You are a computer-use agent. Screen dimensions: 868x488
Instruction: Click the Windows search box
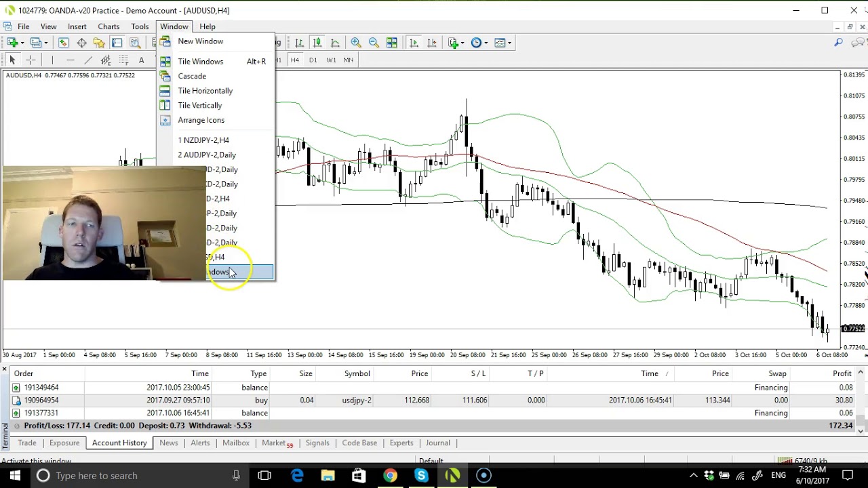click(x=138, y=475)
